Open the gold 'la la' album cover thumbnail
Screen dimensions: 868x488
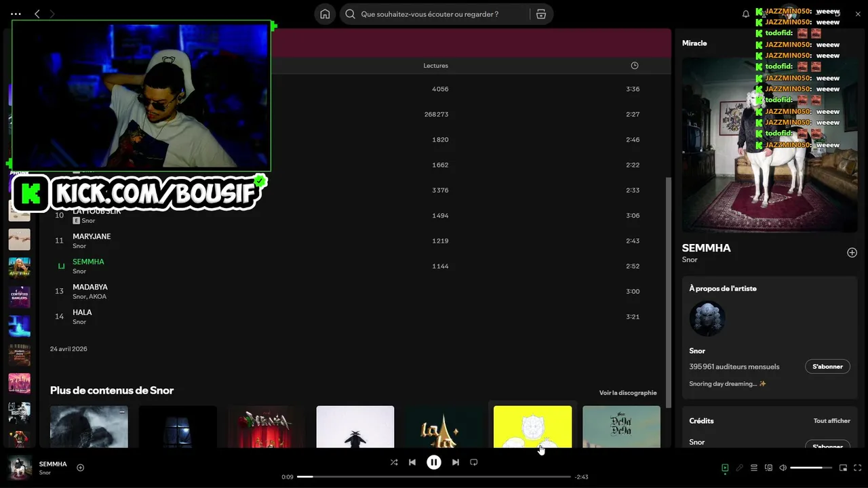point(444,427)
